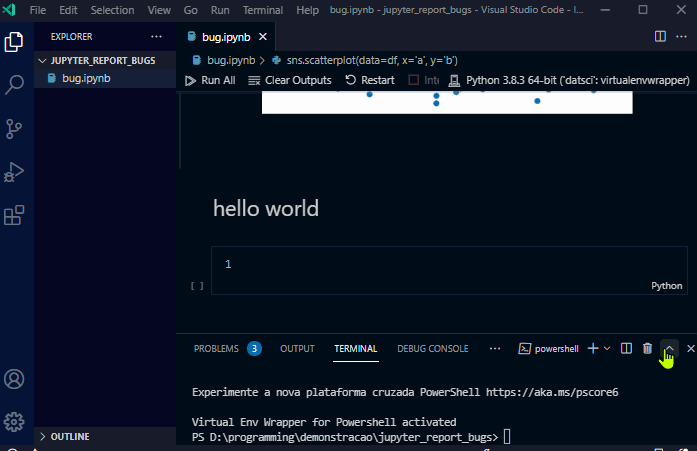Select the Python 3.8.3 kernel picker
Image resolution: width=697 pixels, height=451 pixels.
[569, 80]
